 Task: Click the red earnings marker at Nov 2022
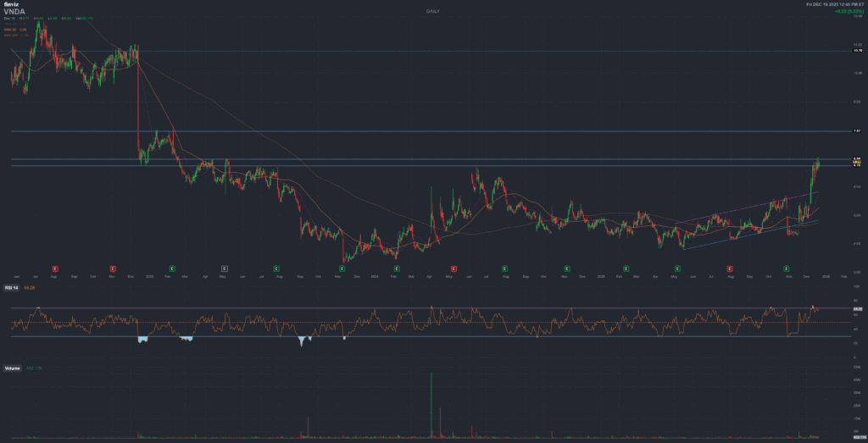pyautogui.click(x=113, y=267)
